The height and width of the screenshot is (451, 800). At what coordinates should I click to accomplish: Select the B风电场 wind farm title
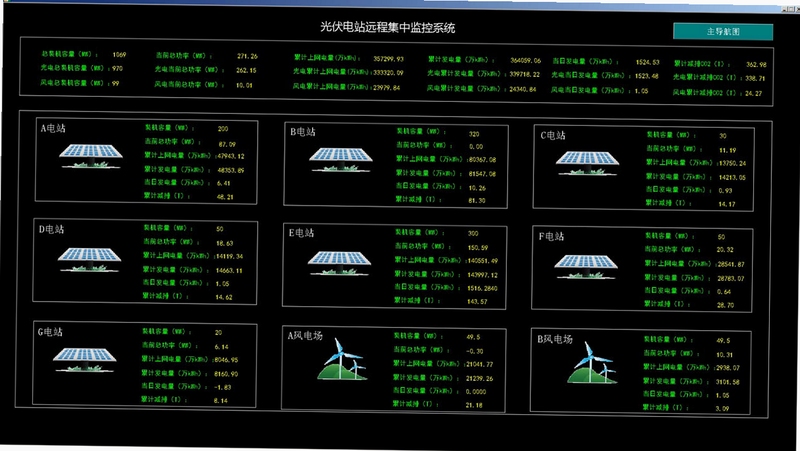point(555,339)
